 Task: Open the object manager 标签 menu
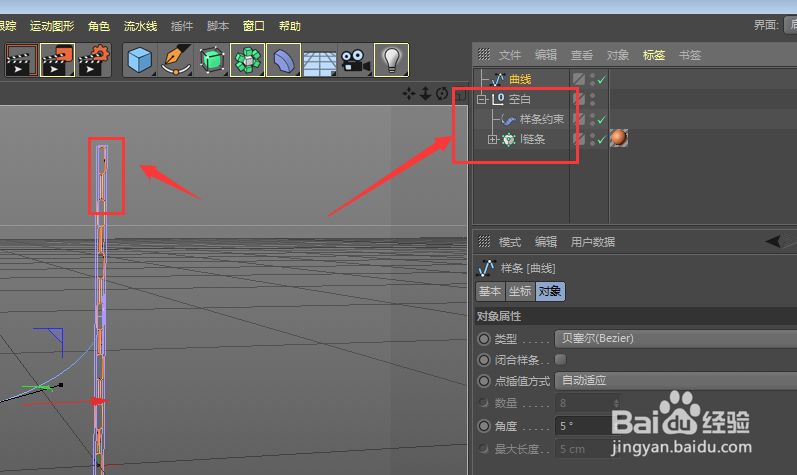pyautogui.click(x=654, y=55)
